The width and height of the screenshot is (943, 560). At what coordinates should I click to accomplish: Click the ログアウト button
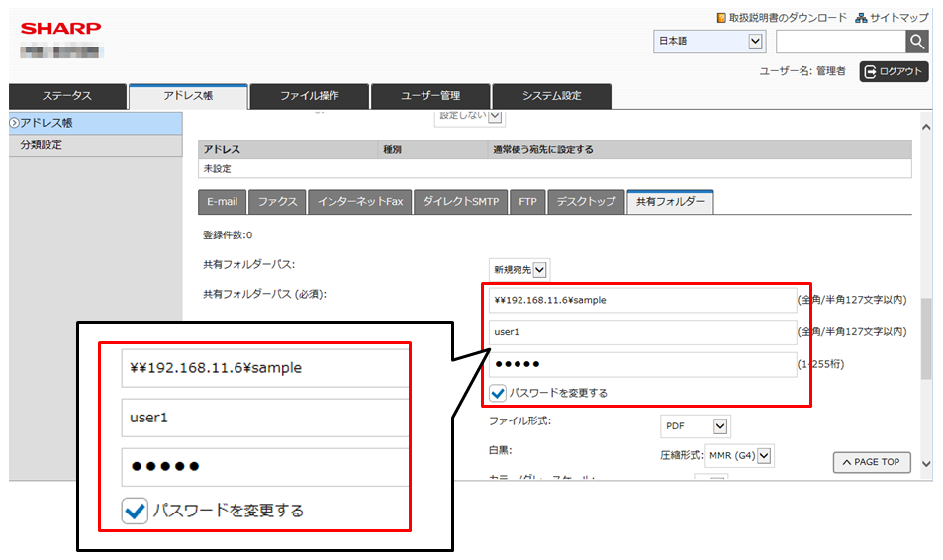click(894, 71)
